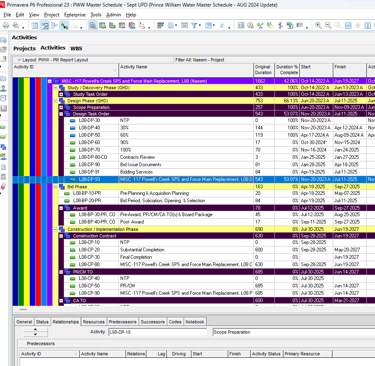This screenshot has height=366, width=375.
Task: Sort by the Original Duration column header
Action: (x=264, y=70)
